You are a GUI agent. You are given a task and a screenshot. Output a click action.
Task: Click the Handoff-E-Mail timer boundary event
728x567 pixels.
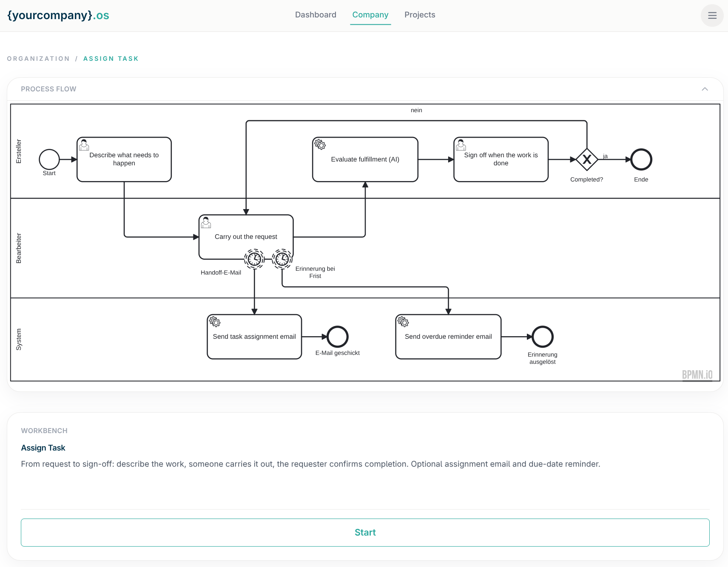pos(254,258)
